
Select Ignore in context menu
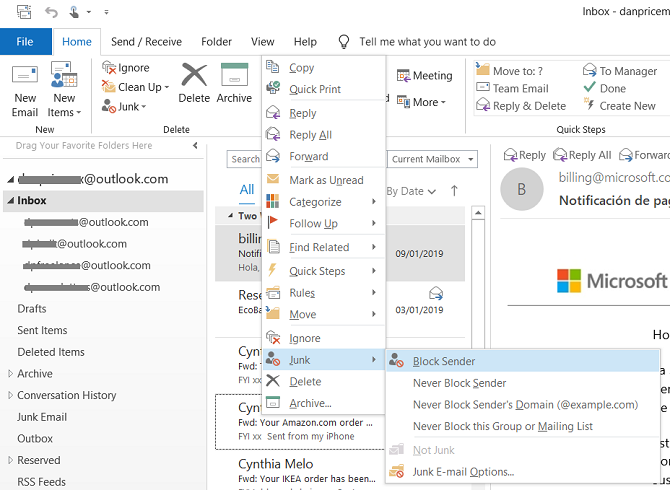pyautogui.click(x=324, y=338)
